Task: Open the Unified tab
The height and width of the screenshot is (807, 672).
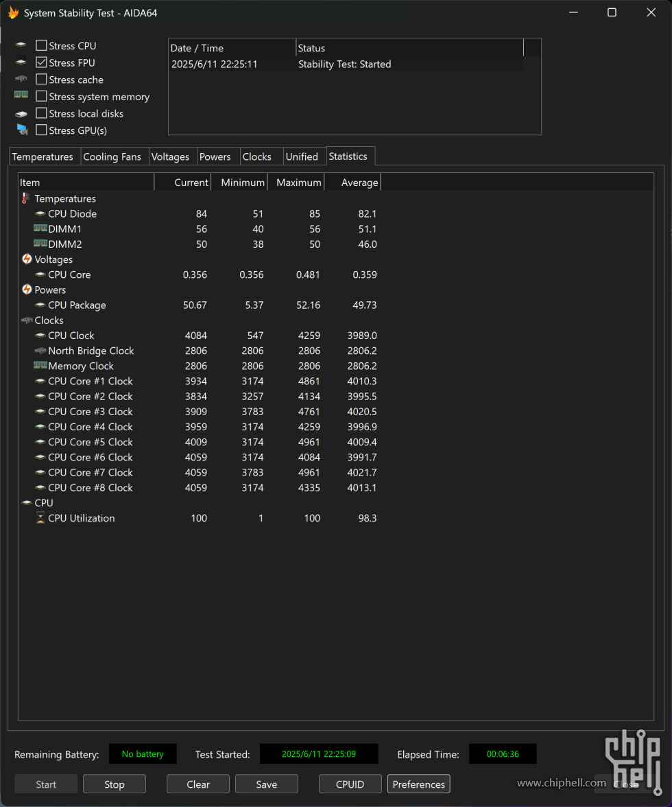Action: point(304,156)
